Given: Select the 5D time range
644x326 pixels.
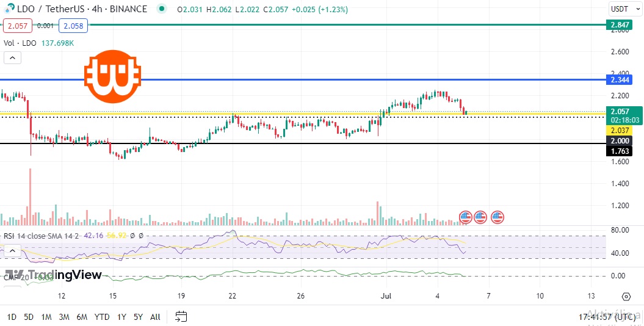Looking at the screenshot, I should click(x=29, y=317).
